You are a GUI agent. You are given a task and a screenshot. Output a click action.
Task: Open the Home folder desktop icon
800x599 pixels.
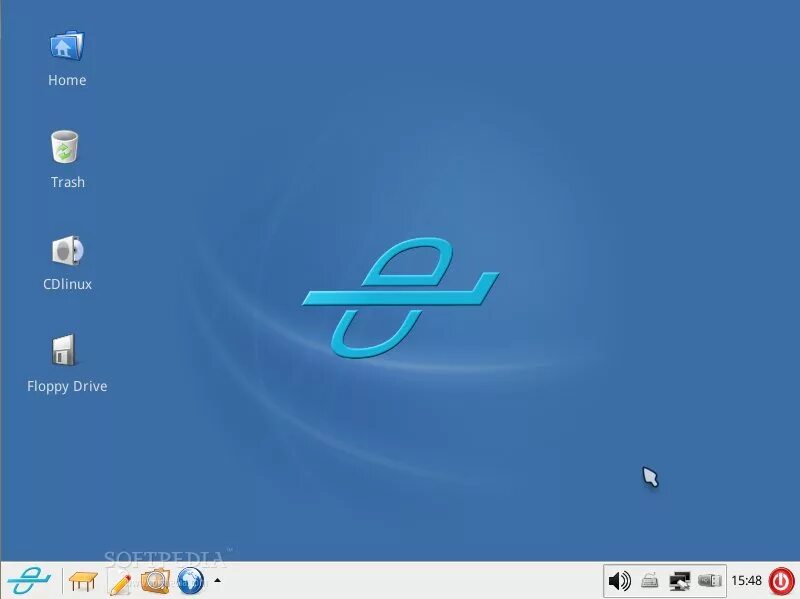click(x=67, y=46)
